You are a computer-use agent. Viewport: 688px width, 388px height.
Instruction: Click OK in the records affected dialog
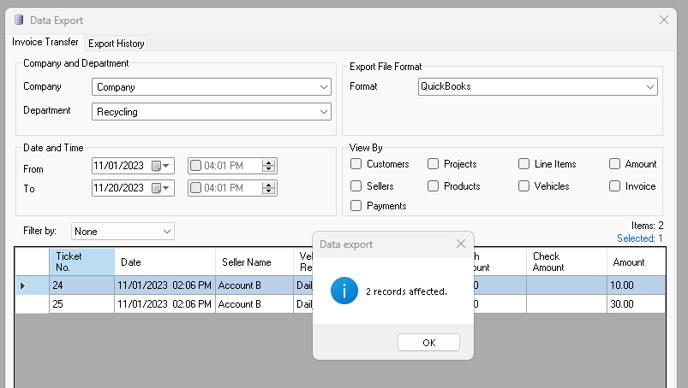(429, 342)
